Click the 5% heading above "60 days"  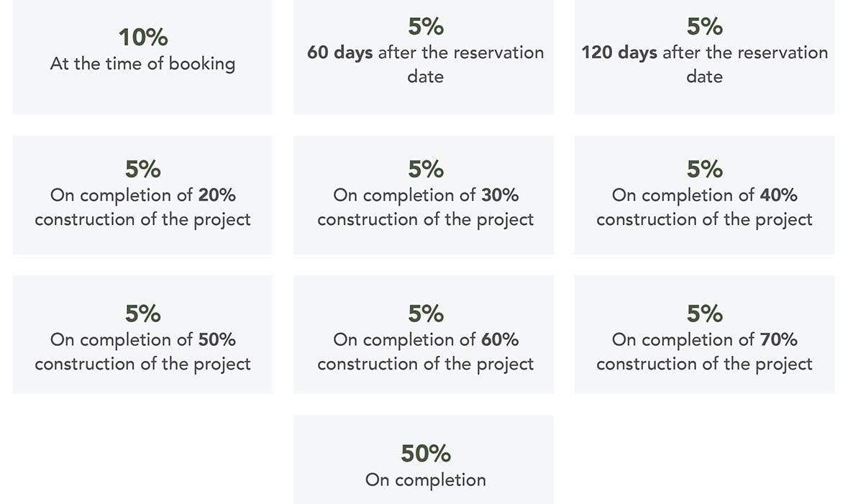(425, 27)
